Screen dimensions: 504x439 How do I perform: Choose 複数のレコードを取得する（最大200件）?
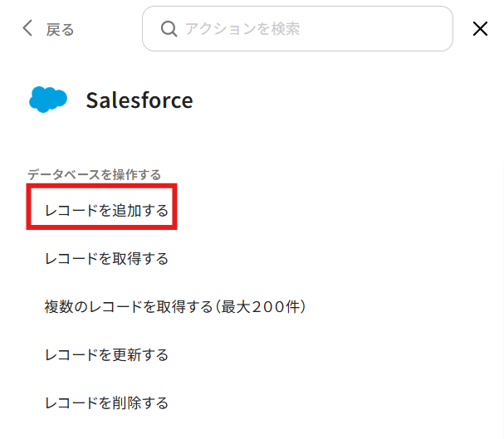176,307
